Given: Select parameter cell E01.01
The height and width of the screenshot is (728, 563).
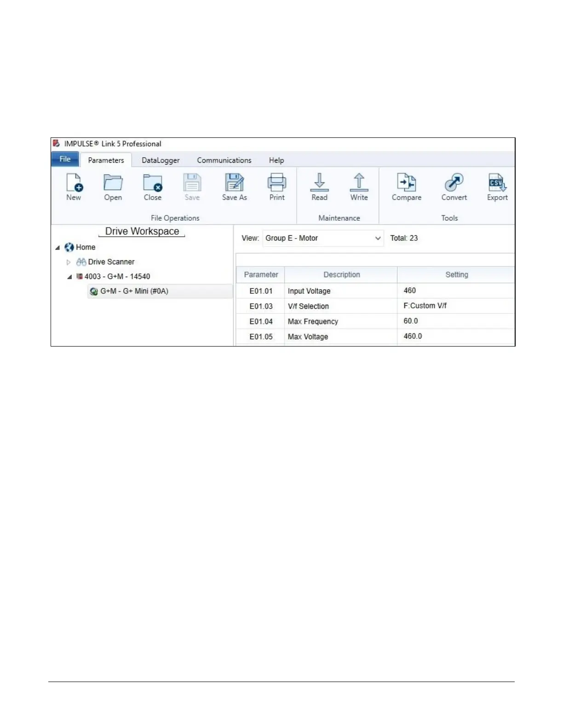Looking at the screenshot, I should coord(261,291).
